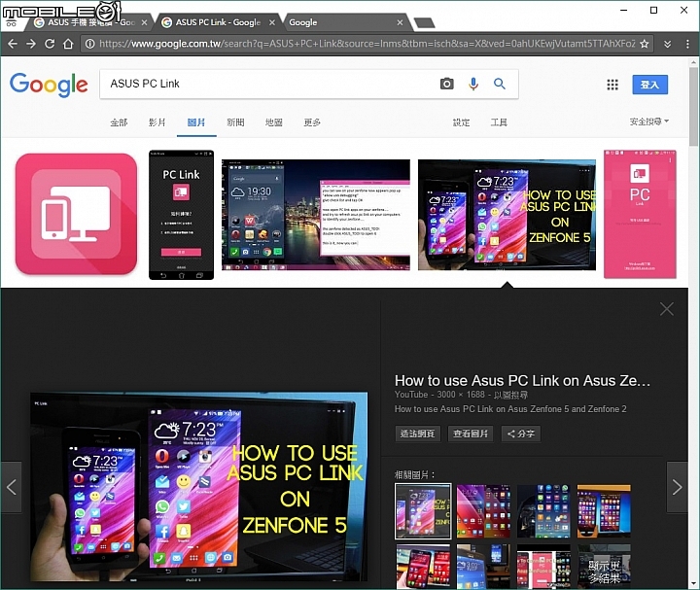Switch to the ASUS PC Link tab

click(217, 22)
